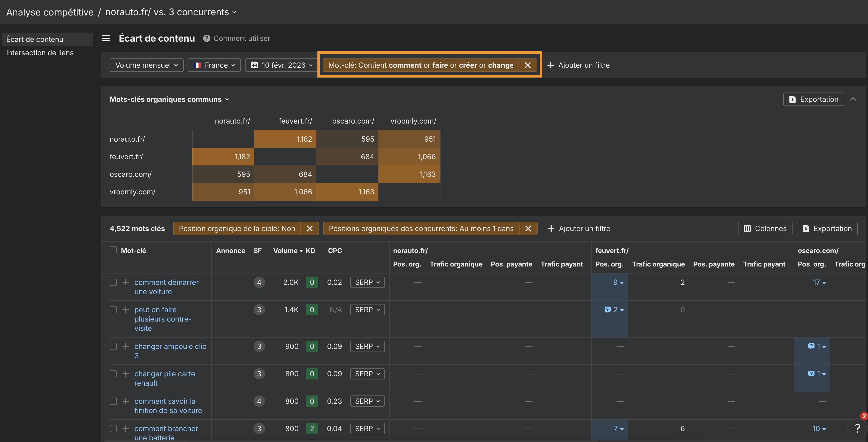This screenshot has height=442, width=868.
Task: Open the Colonnes configuration
Action: tap(765, 228)
